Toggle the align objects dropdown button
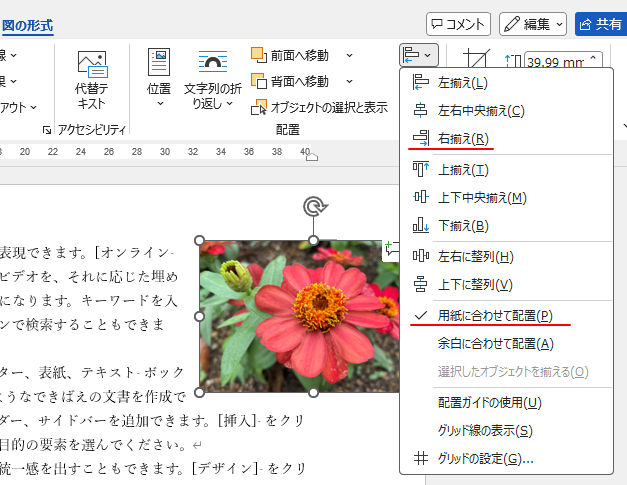Viewport: 627px width, 485px height. tap(418, 55)
